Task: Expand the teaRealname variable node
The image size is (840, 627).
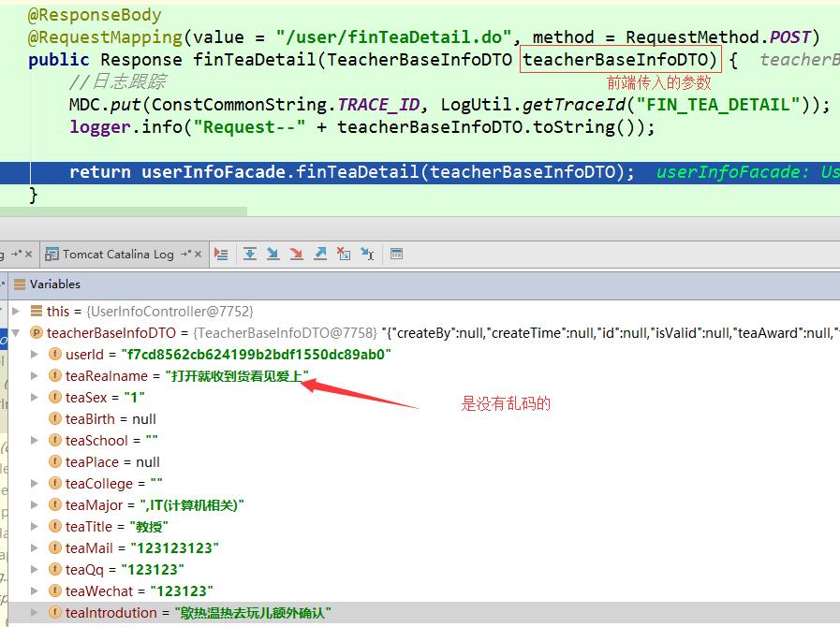Action: click(x=36, y=374)
